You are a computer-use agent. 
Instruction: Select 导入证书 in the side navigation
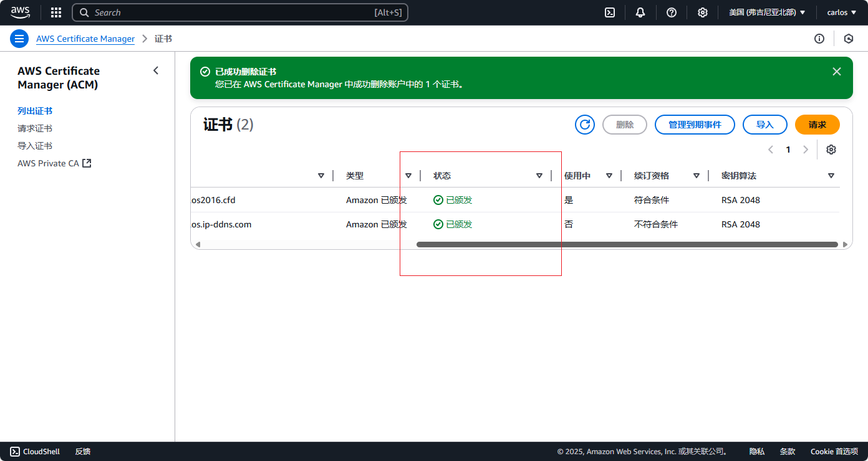(35, 146)
